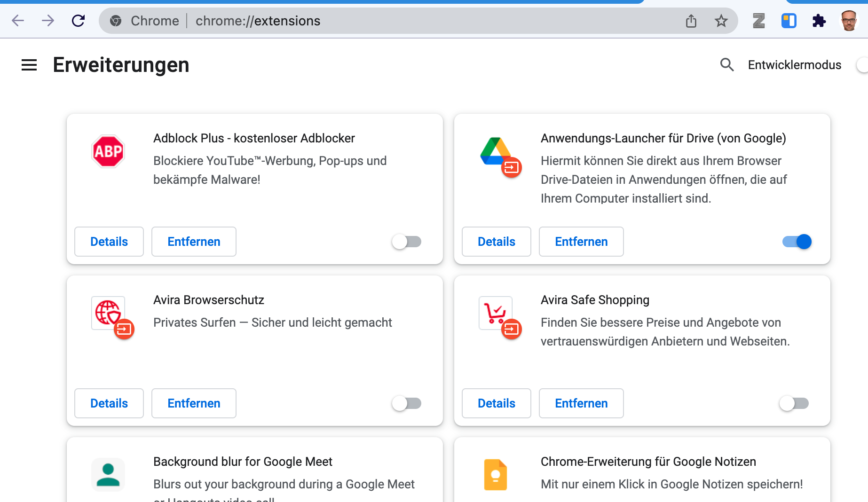The image size is (868, 502).
Task: Click the search extensions magnifier icon
Action: coord(727,65)
